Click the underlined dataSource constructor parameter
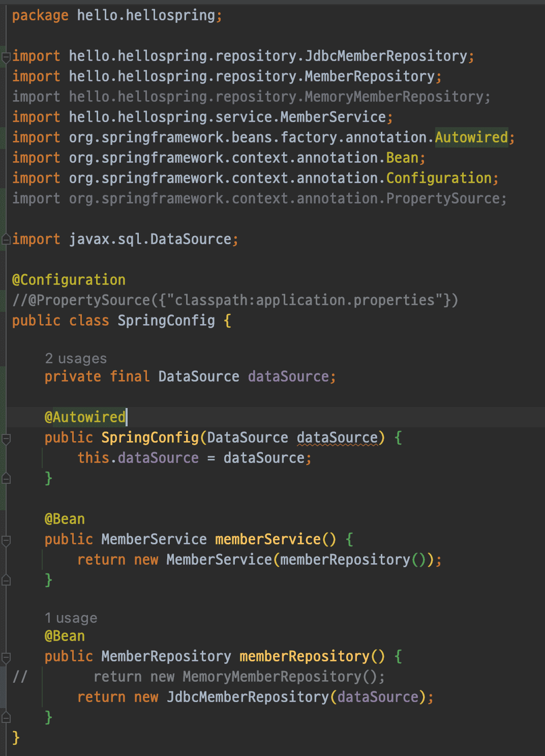 [338, 438]
